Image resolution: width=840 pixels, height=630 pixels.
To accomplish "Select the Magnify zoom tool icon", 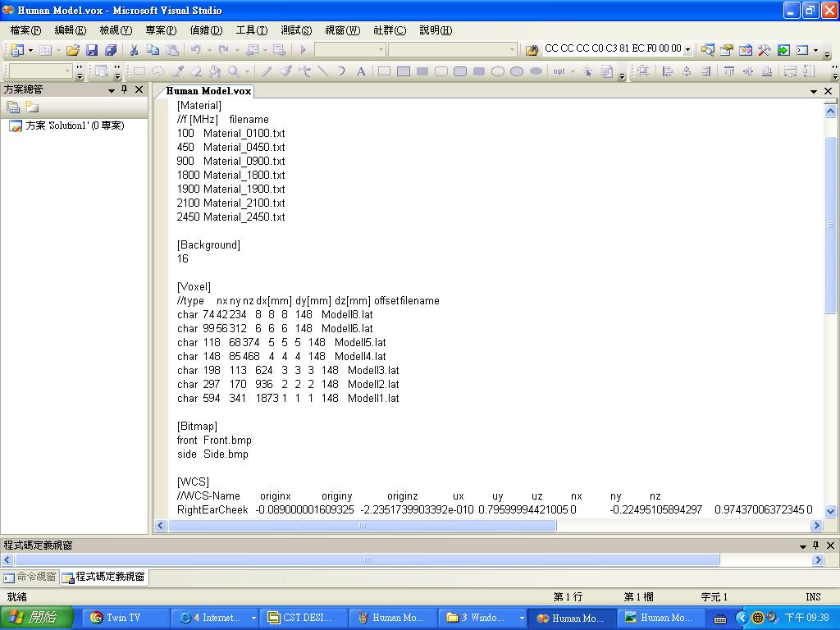I will tap(234, 71).
